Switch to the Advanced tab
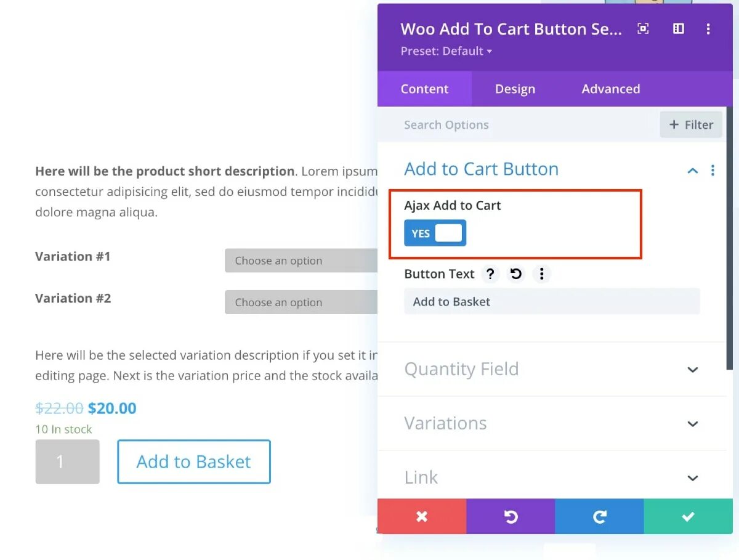Viewport: 739px width, 560px height. (x=610, y=89)
